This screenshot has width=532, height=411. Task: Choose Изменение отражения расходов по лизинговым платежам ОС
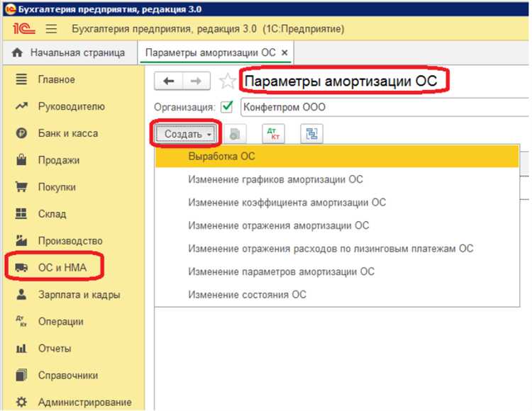click(337, 248)
